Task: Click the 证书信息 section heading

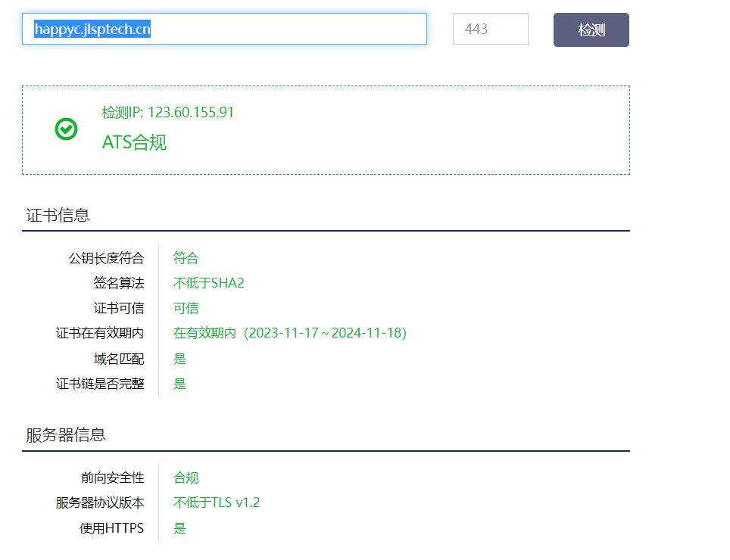Action: [58, 215]
